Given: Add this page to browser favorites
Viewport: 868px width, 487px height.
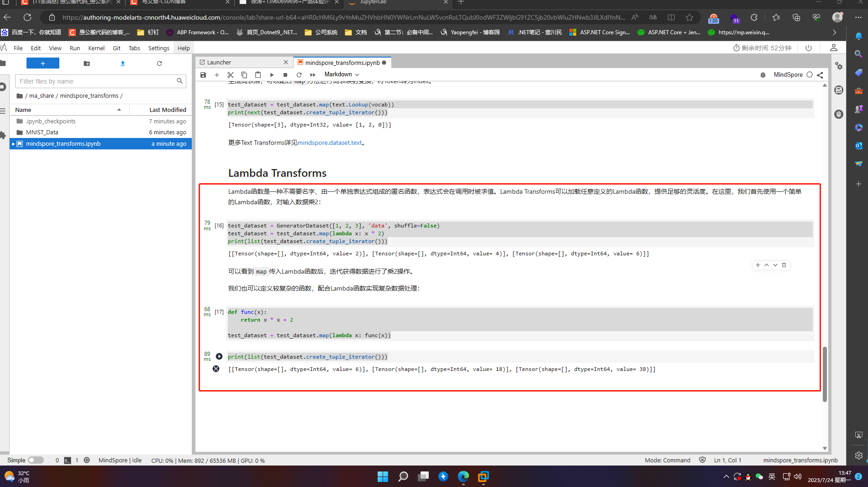Looking at the screenshot, I should point(689,17).
